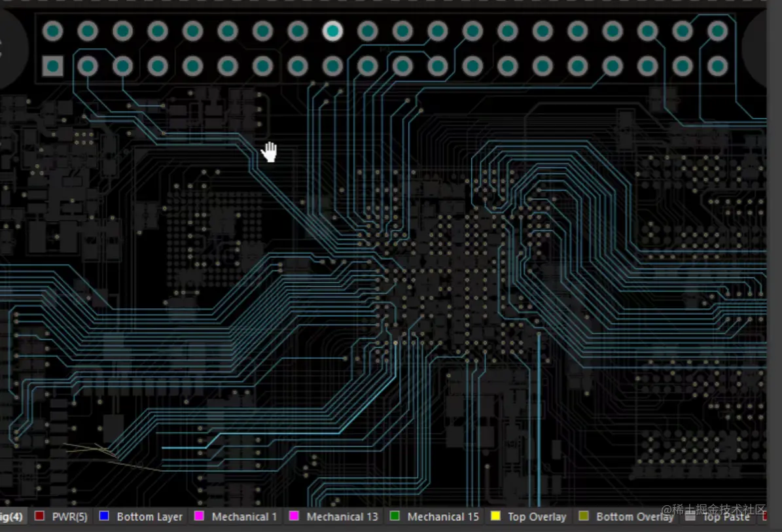Image resolution: width=782 pixels, height=532 pixels.
Task: Select the partially visible ig(4) layer tab
Action: (x=12, y=516)
